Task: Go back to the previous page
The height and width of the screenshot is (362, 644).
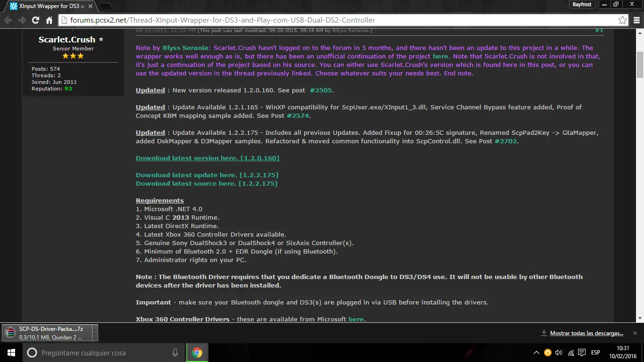Action: pyautogui.click(x=8, y=20)
